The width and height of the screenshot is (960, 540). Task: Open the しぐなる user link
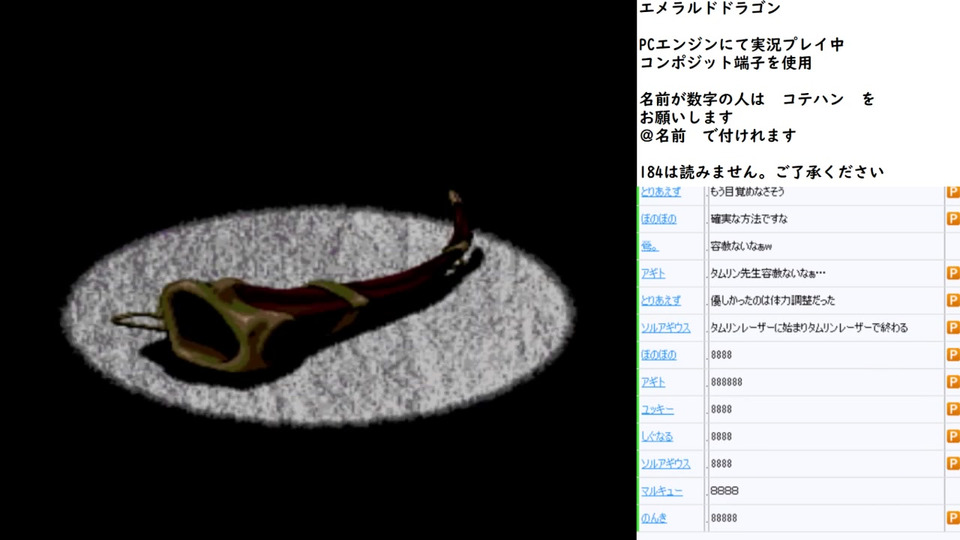(x=657, y=436)
